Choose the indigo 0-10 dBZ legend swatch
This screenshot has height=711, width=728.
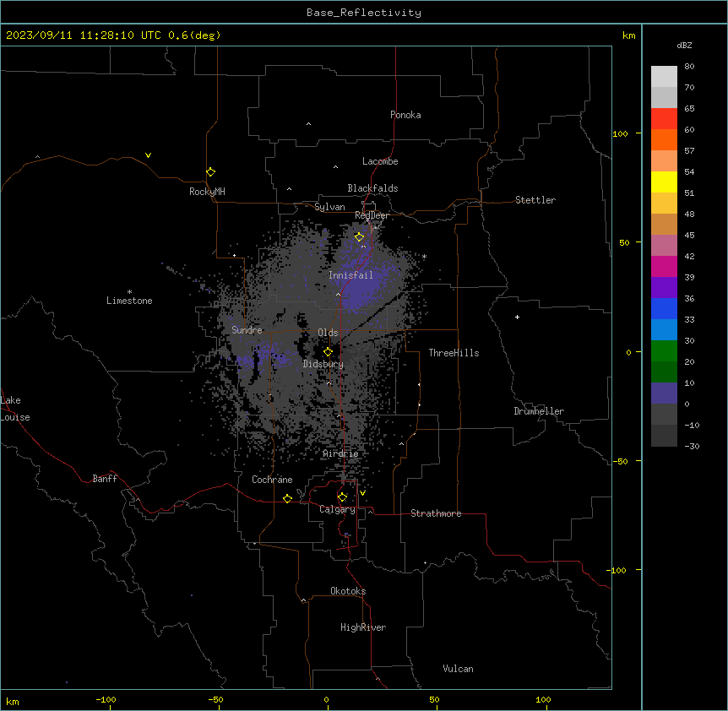[x=664, y=393]
